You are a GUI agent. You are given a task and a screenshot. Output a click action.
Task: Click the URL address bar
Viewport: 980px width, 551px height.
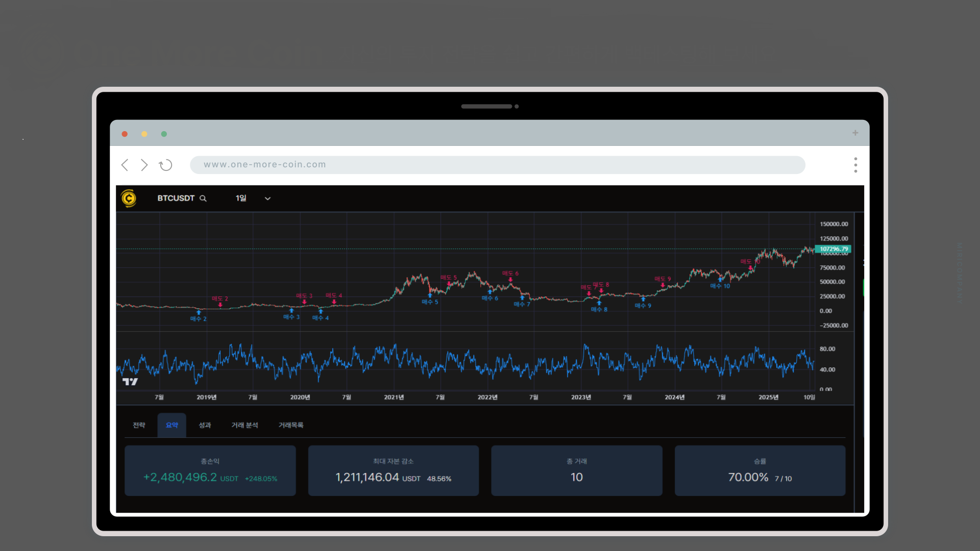click(497, 165)
